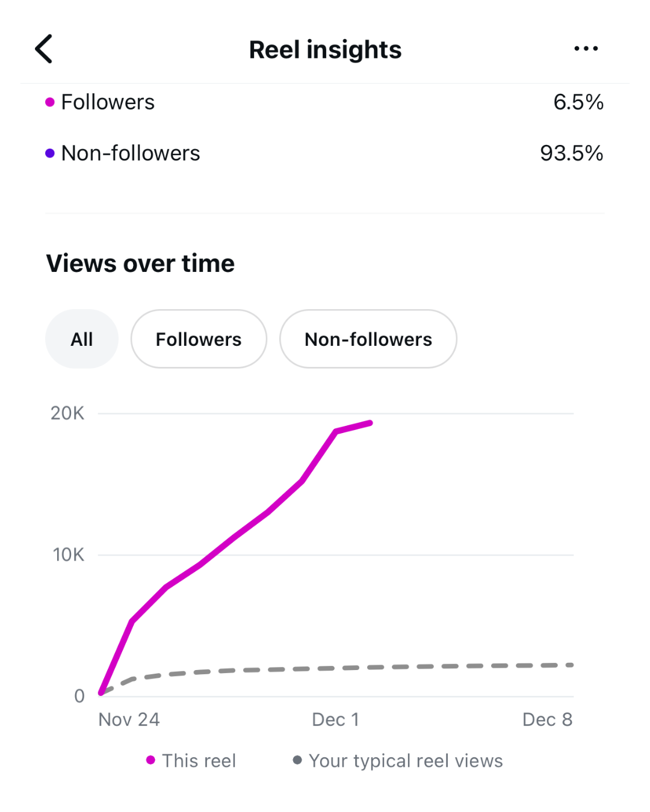Select the All filter chip

(x=82, y=339)
